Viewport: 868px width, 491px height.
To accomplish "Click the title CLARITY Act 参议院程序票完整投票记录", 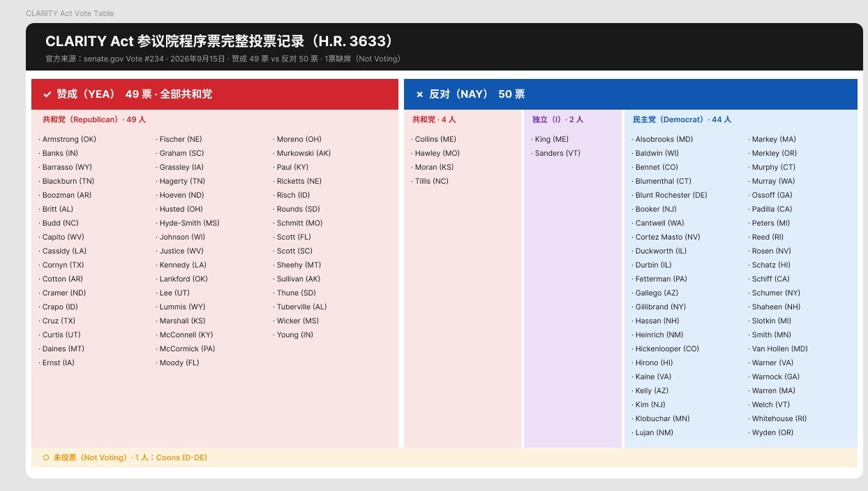I will [x=220, y=41].
